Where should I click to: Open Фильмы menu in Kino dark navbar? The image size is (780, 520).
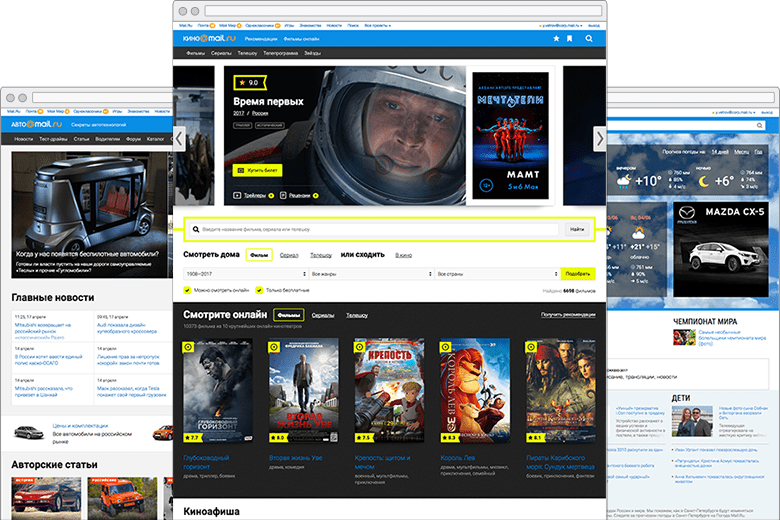(195, 53)
